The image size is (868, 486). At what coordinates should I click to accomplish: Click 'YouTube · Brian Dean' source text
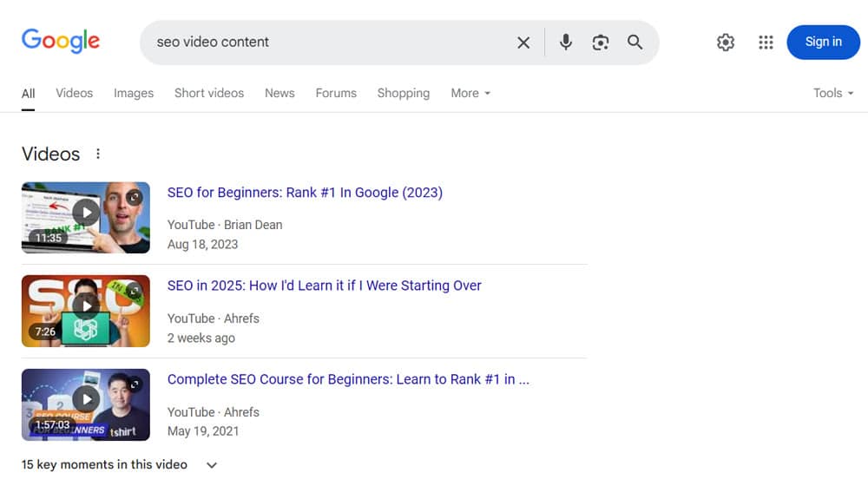tap(225, 225)
